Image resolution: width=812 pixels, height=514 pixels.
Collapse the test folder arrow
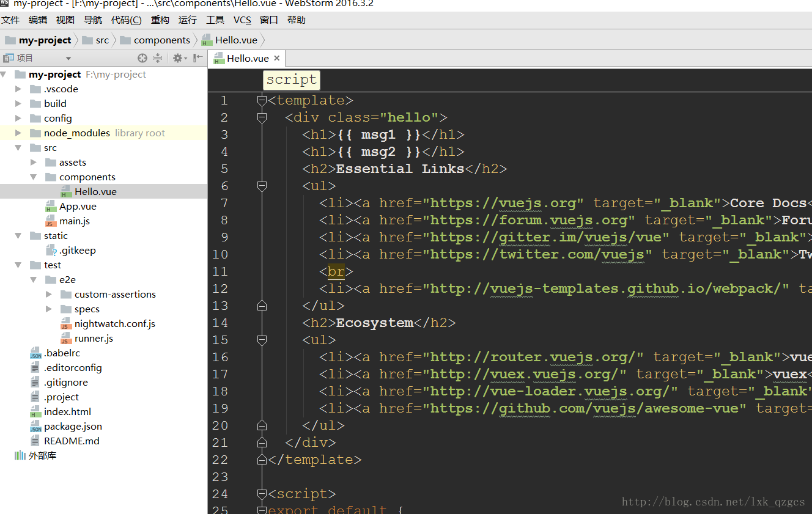pyautogui.click(x=18, y=265)
